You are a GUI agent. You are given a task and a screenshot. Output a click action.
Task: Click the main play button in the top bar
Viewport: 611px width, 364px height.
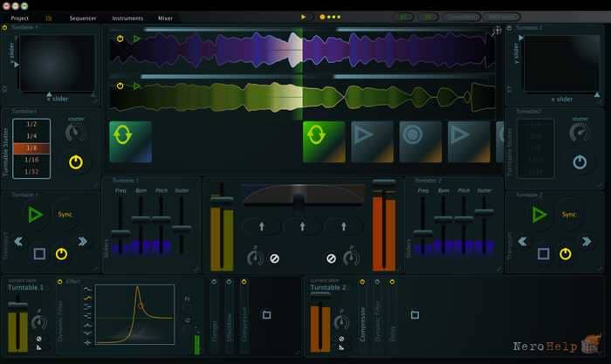(303, 17)
